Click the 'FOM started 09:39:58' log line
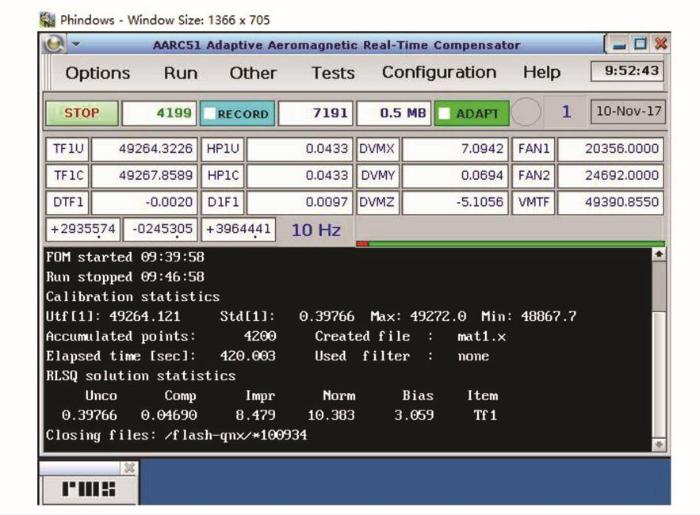The image size is (700, 515). point(125,257)
